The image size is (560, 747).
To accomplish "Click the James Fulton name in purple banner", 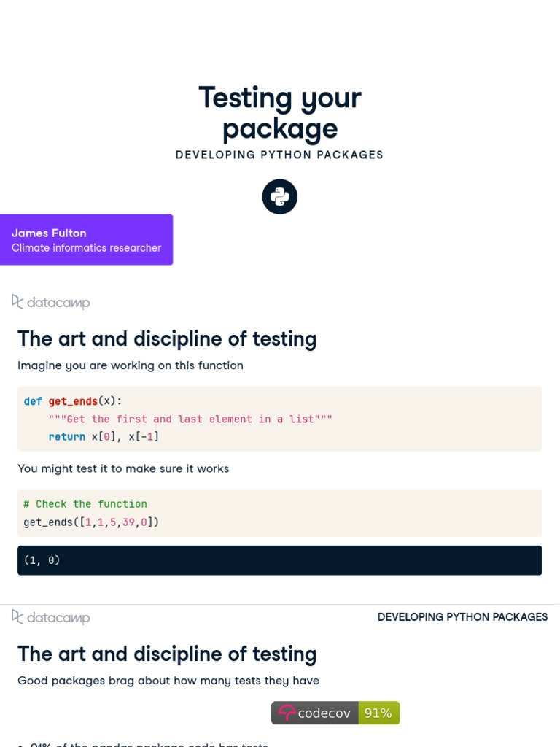I will [x=49, y=233].
